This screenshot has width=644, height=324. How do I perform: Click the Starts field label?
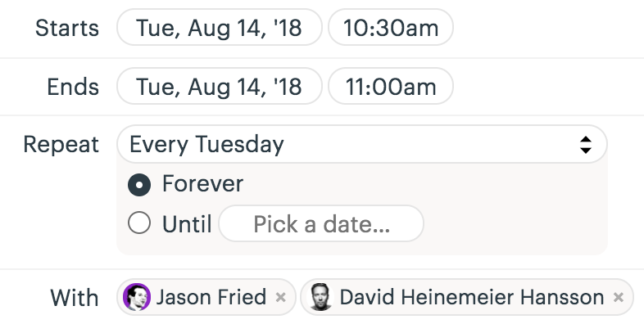(x=67, y=29)
